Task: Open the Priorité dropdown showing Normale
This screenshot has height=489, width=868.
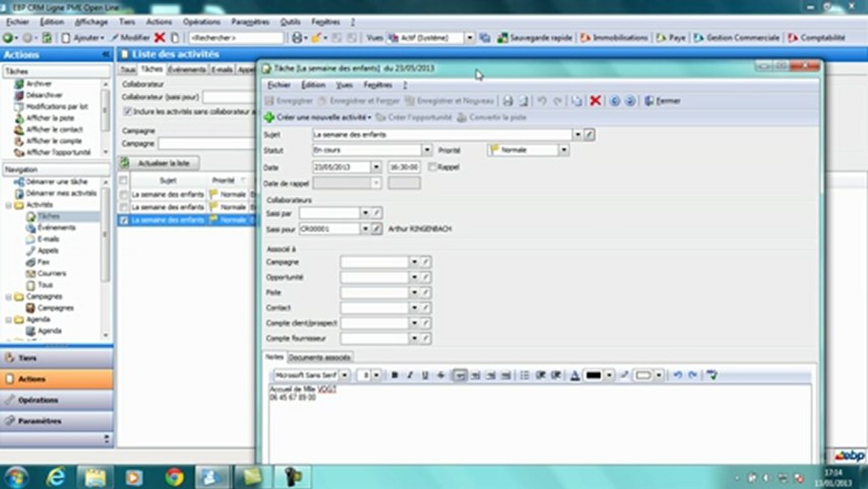Action: pyautogui.click(x=564, y=150)
